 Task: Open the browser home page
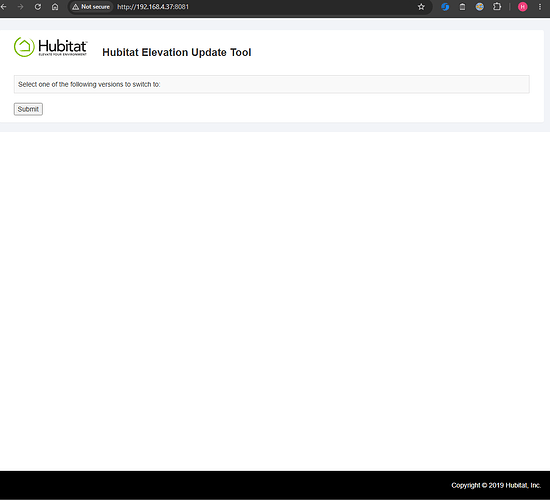[x=55, y=7]
